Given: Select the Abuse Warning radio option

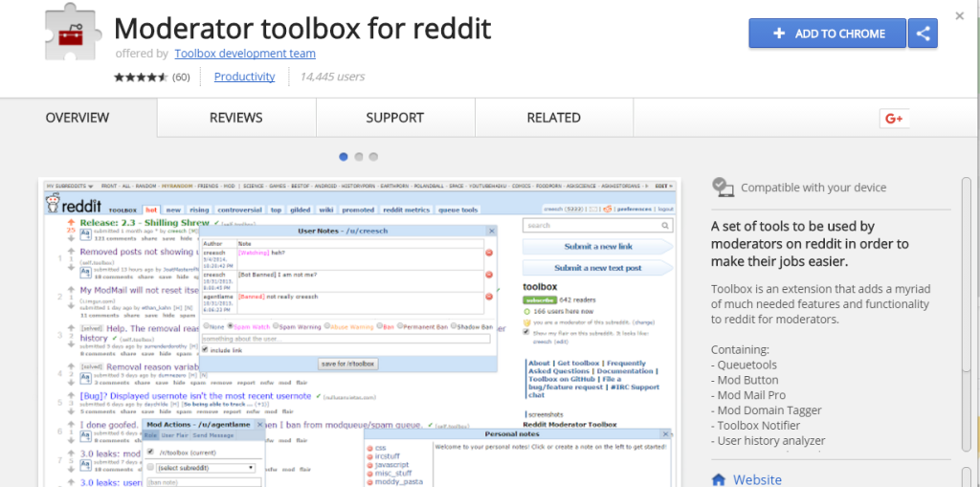Looking at the screenshot, I should click(x=326, y=326).
